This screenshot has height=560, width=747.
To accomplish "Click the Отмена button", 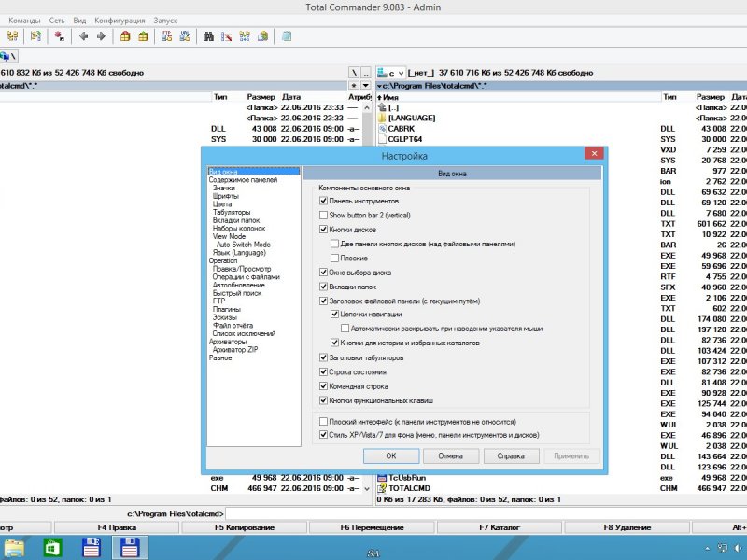I will [x=451, y=455].
